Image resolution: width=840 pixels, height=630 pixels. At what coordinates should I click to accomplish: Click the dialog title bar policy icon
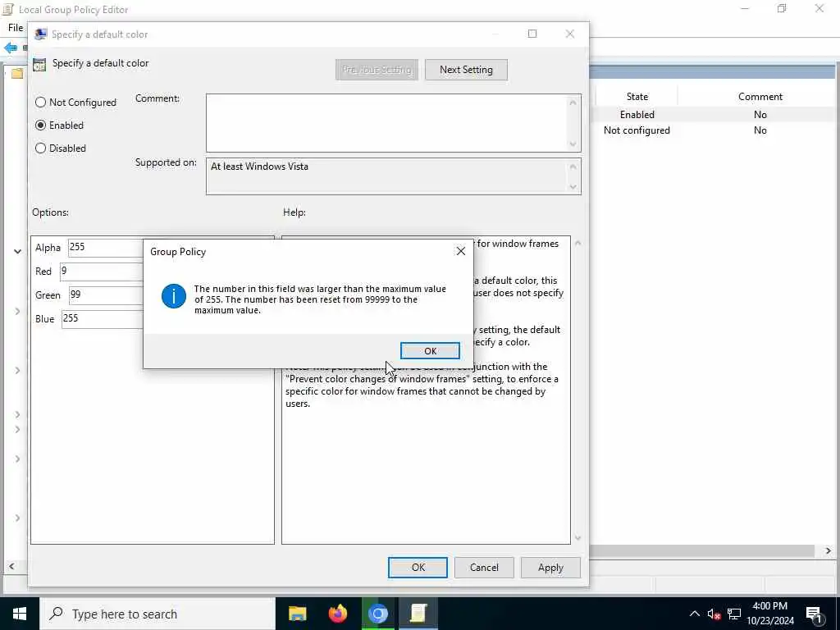41,34
